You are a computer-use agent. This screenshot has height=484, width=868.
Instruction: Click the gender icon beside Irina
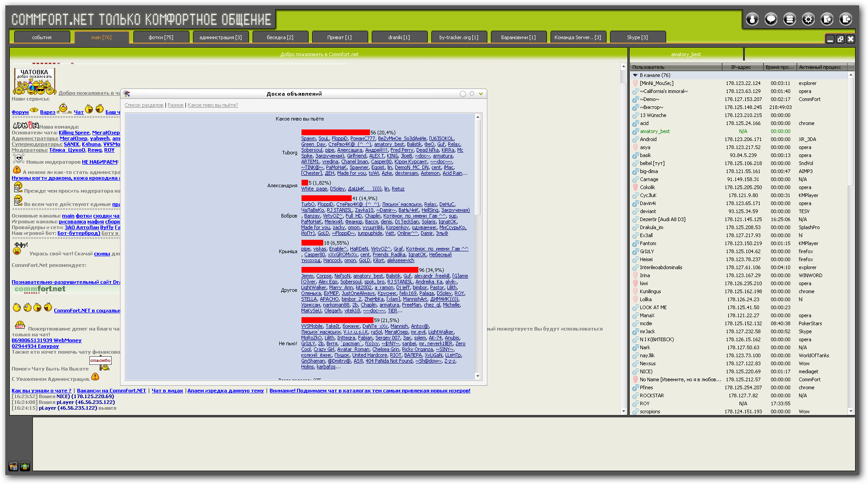(x=635, y=275)
